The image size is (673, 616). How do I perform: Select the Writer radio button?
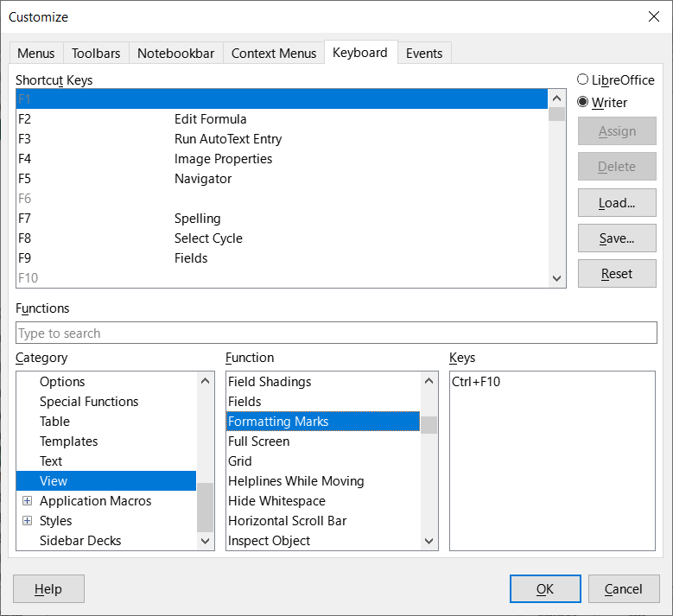point(602,102)
